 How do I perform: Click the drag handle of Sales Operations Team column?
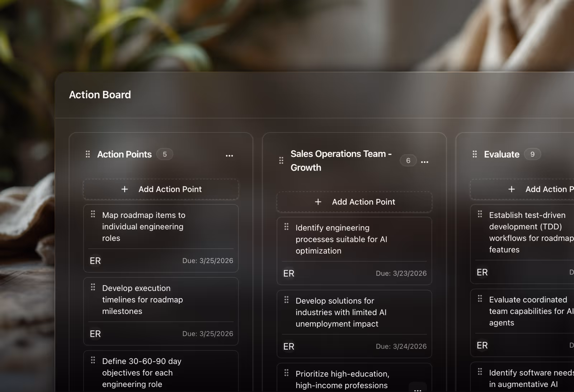(x=281, y=161)
